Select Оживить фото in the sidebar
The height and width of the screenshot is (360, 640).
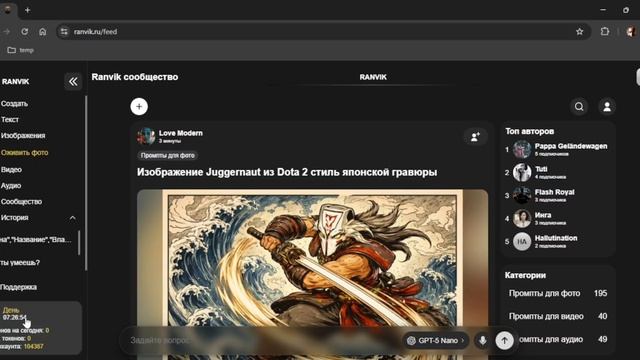24,153
